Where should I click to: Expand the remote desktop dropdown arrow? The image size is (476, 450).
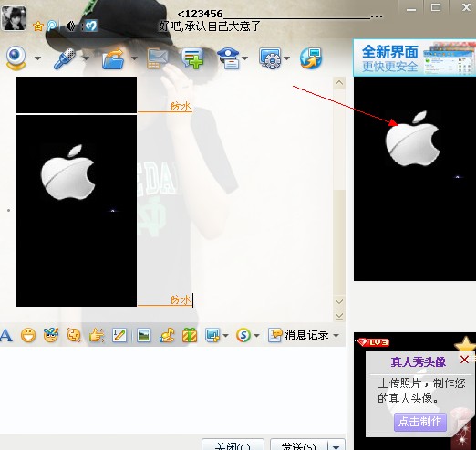[286, 58]
